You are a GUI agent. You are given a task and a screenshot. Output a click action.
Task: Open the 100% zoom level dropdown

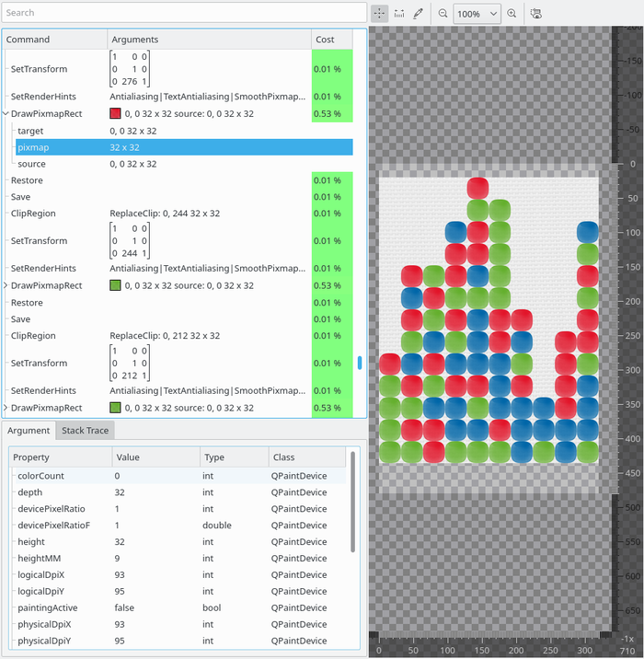pyautogui.click(x=477, y=14)
